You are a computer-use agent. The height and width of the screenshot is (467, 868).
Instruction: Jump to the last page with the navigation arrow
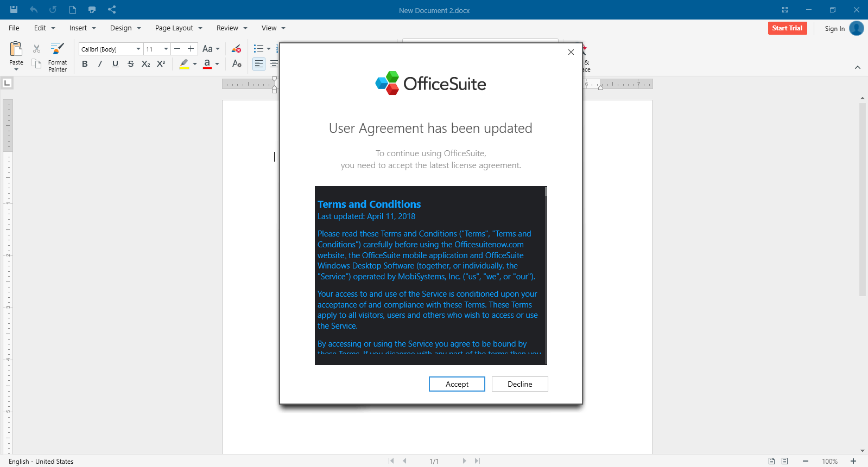(477, 461)
